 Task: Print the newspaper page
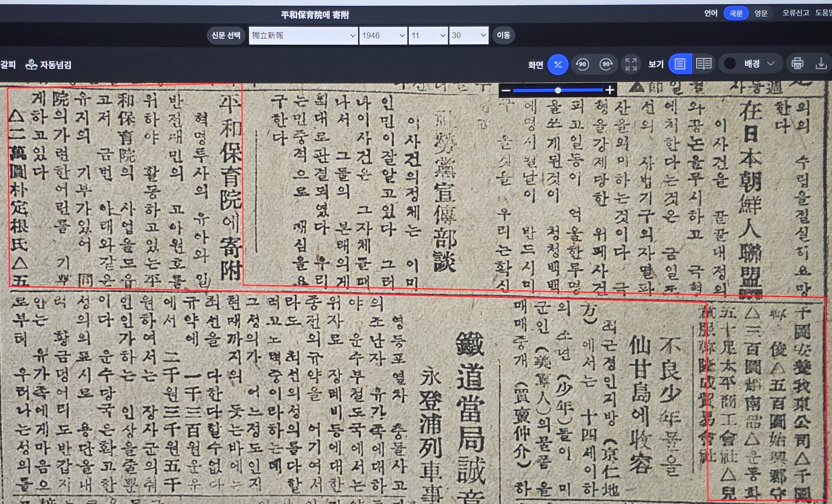coord(797,64)
